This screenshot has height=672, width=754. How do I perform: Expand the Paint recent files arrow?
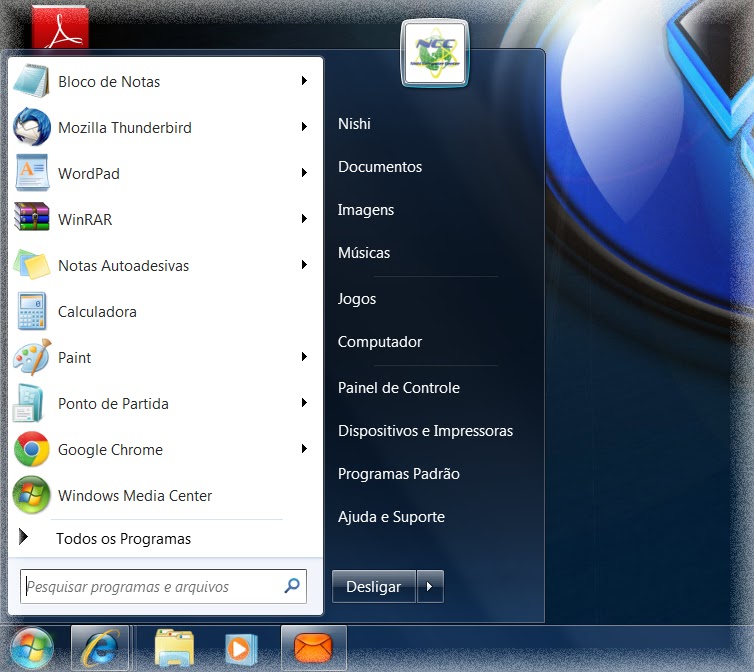click(304, 356)
